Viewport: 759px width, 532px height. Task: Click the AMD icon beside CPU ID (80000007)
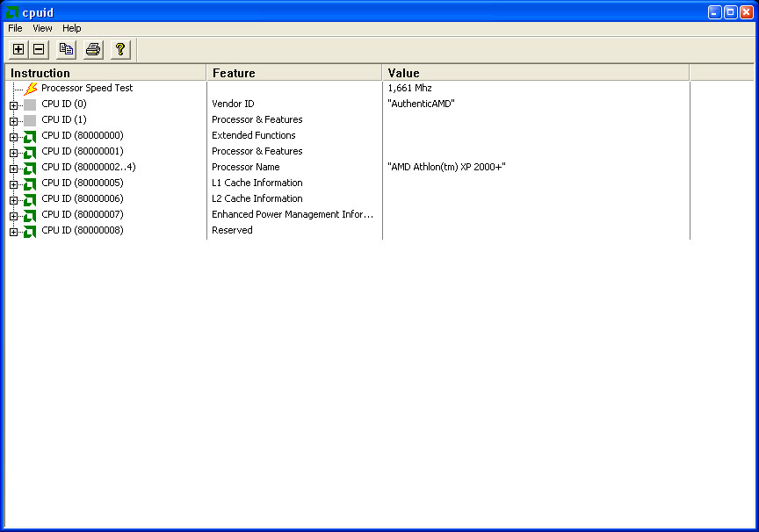[30, 215]
